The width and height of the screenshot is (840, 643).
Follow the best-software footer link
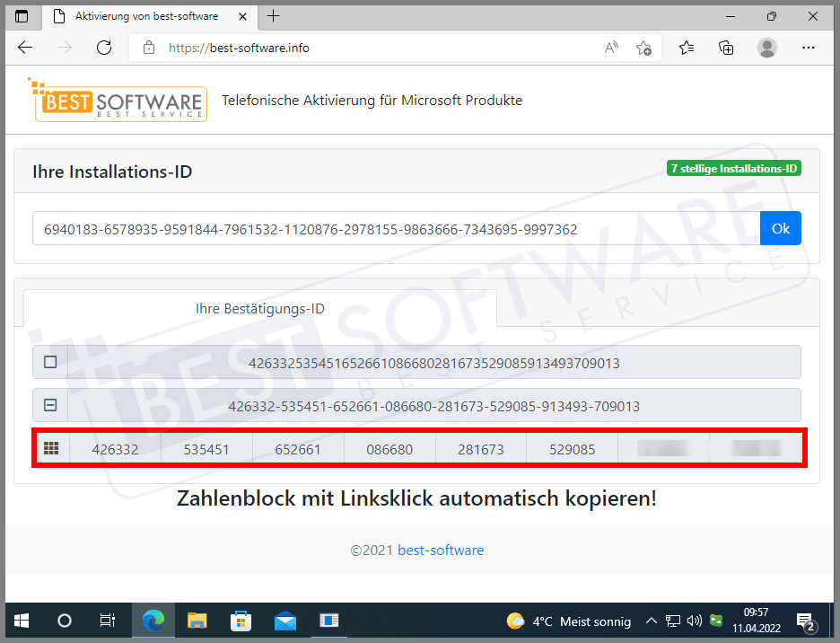pyautogui.click(x=441, y=551)
